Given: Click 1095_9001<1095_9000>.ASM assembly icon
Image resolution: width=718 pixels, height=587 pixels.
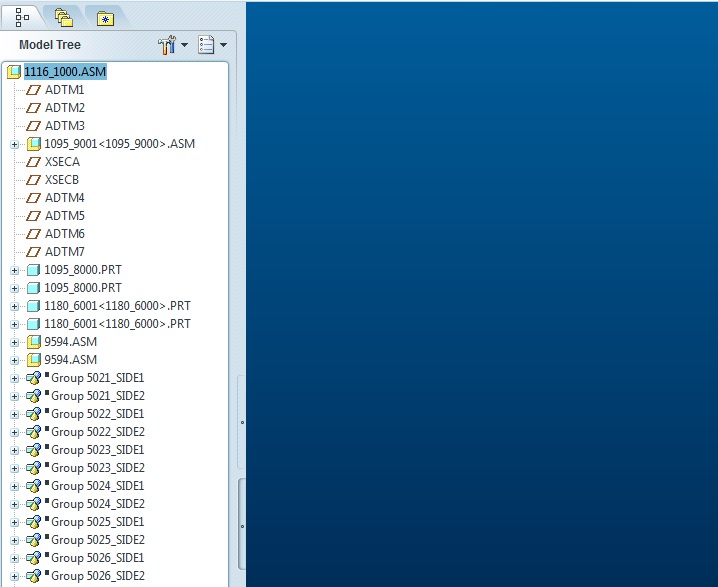Looking at the screenshot, I should [x=33, y=144].
